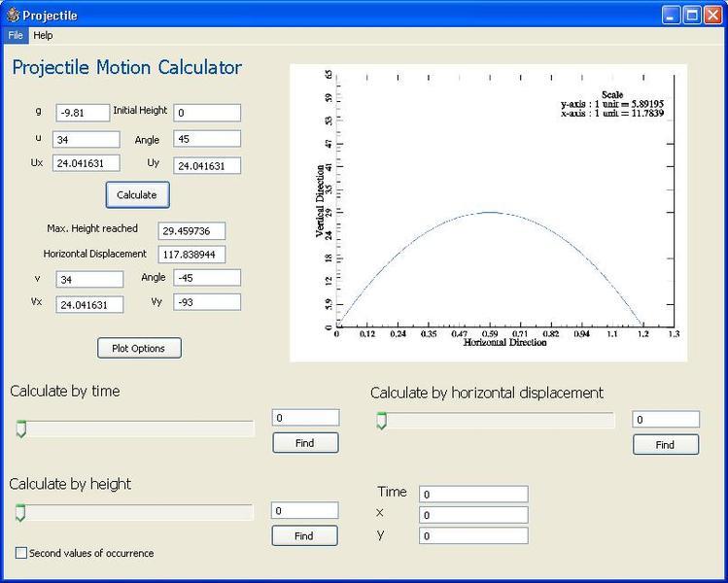Click the Calculate by time slider handle
Image resolution: width=728 pixels, height=583 pixels.
pyautogui.click(x=20, y=429)
